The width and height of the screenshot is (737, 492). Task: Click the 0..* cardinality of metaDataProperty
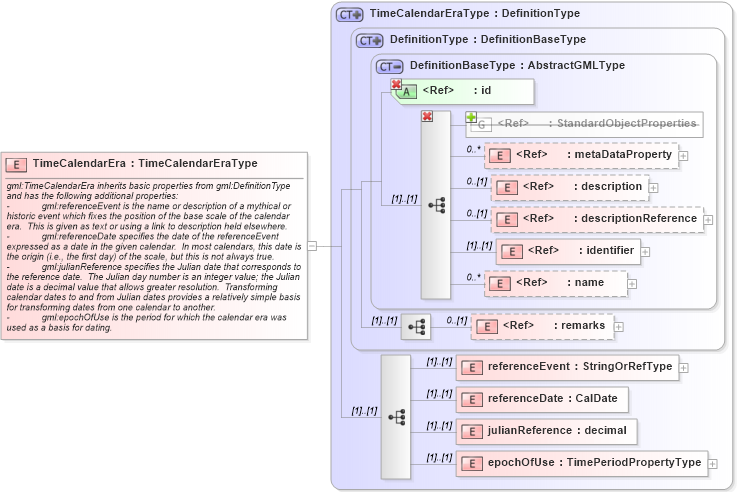tap(473, 149)
